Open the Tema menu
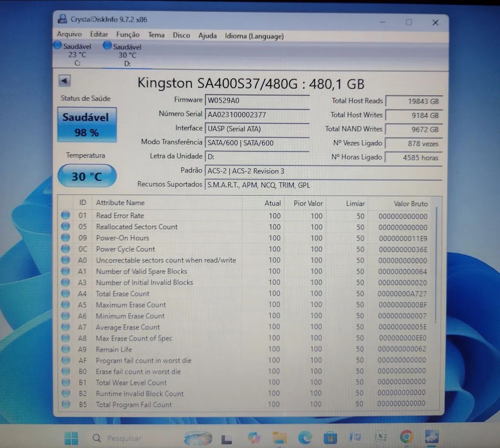 [156, 35]
